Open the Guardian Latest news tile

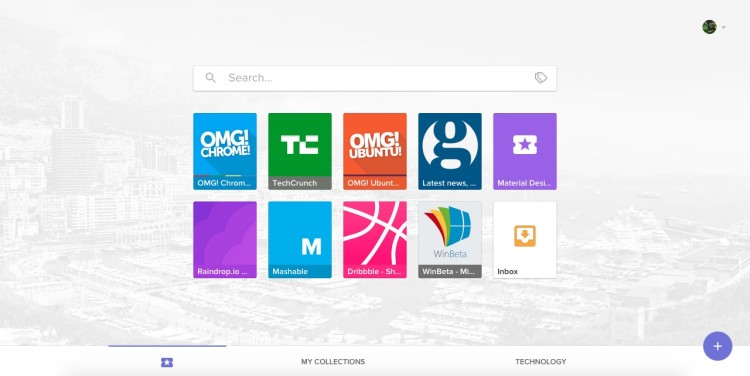point(450,151)
